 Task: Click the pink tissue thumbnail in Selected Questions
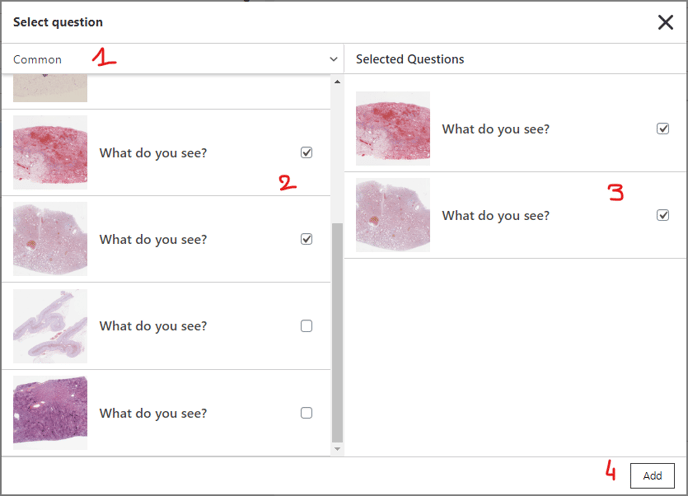[393, 215]
